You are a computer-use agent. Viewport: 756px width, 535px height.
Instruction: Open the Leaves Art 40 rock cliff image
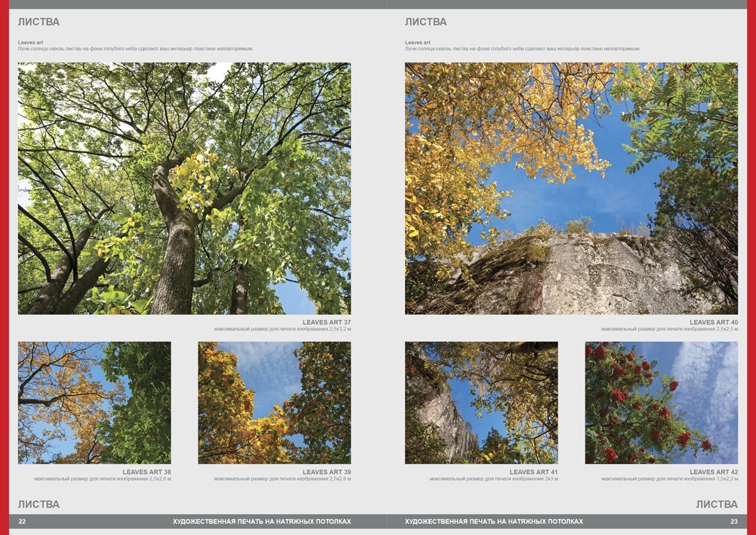tap(571, 188)
